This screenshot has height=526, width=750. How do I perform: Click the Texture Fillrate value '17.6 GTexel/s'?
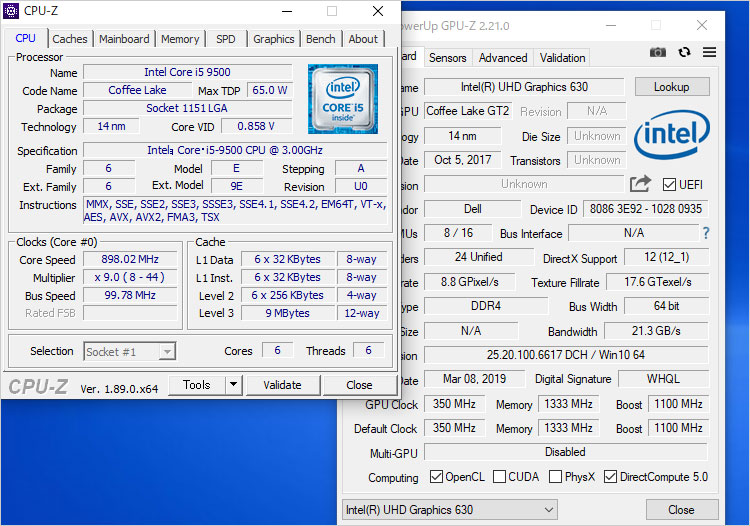pyautogui.click(x=658, y=282)
